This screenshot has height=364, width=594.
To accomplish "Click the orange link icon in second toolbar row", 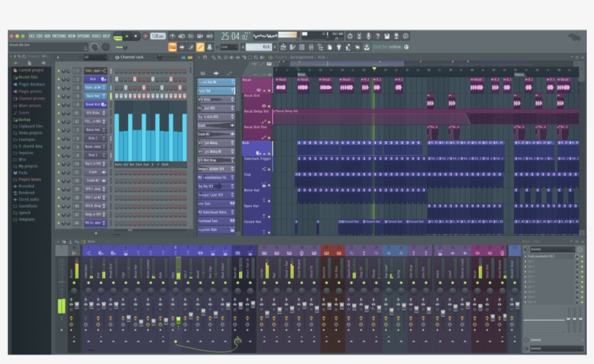I will click(200, 47).
